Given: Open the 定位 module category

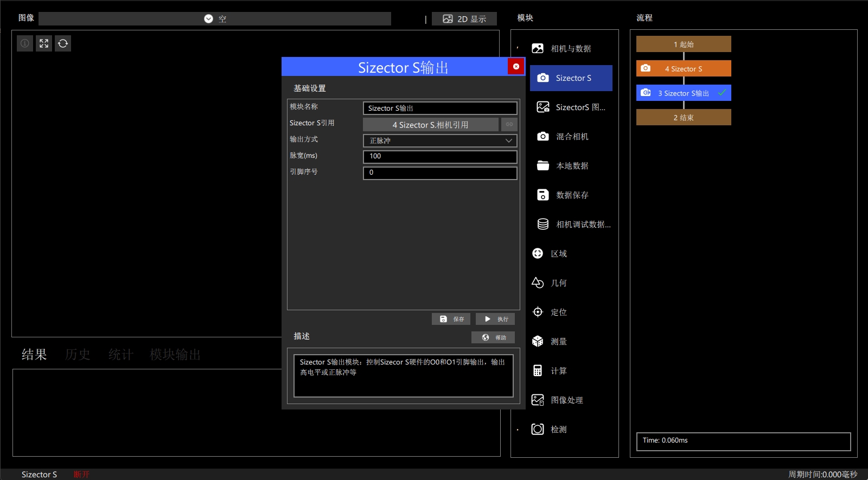Looking at the screenshot, I should [550, 312].
